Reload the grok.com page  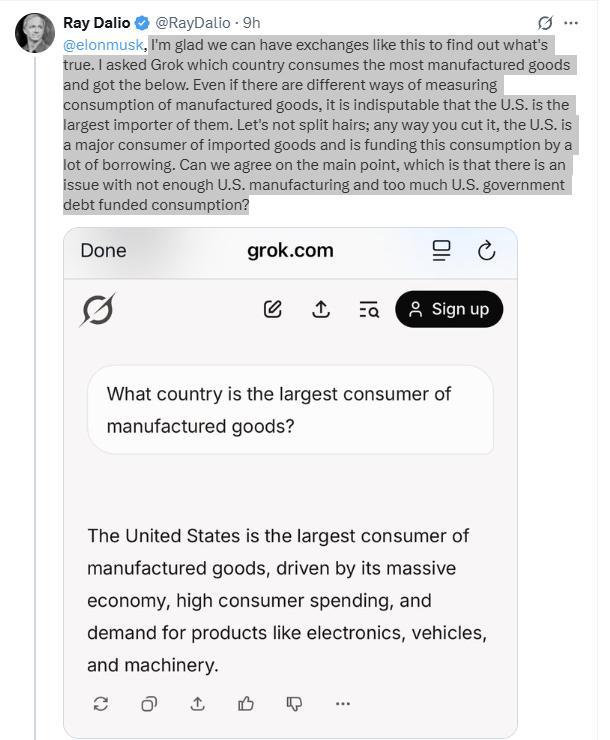487,251
